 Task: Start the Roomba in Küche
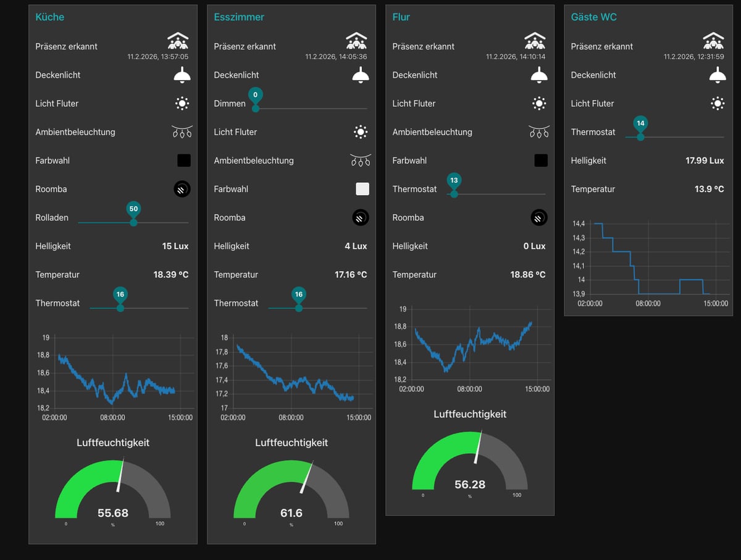pos(182,189)
